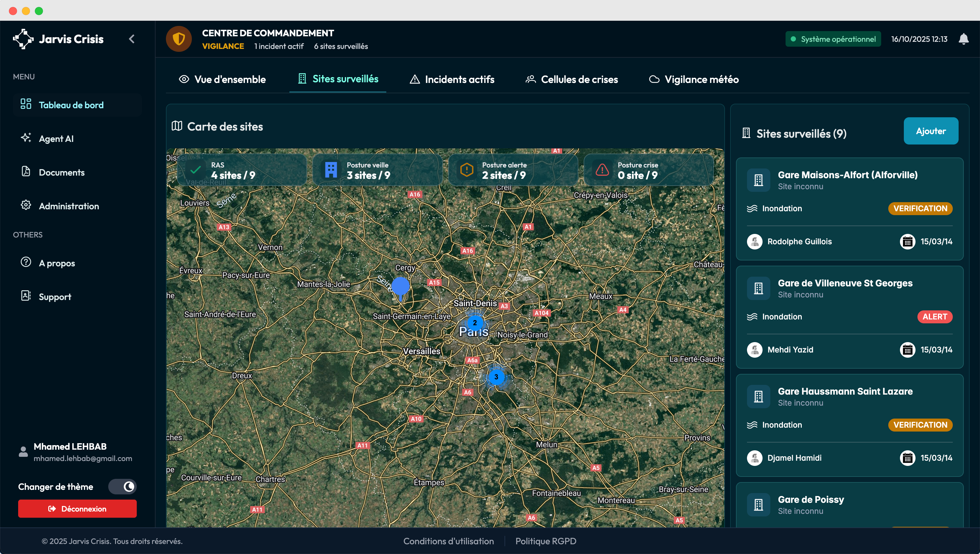Click the notification bell icon
The width and height of the screenshot is (980, 554).
[963, 39]
